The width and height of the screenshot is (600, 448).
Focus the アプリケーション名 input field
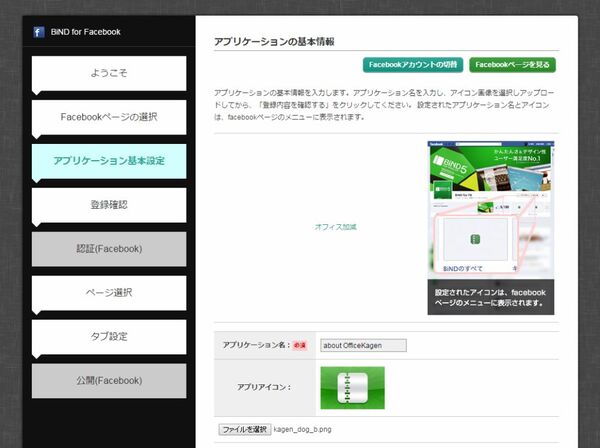363,345
